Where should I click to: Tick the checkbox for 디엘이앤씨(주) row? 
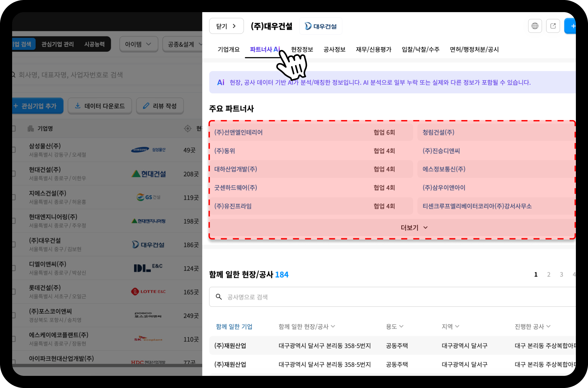13,268
